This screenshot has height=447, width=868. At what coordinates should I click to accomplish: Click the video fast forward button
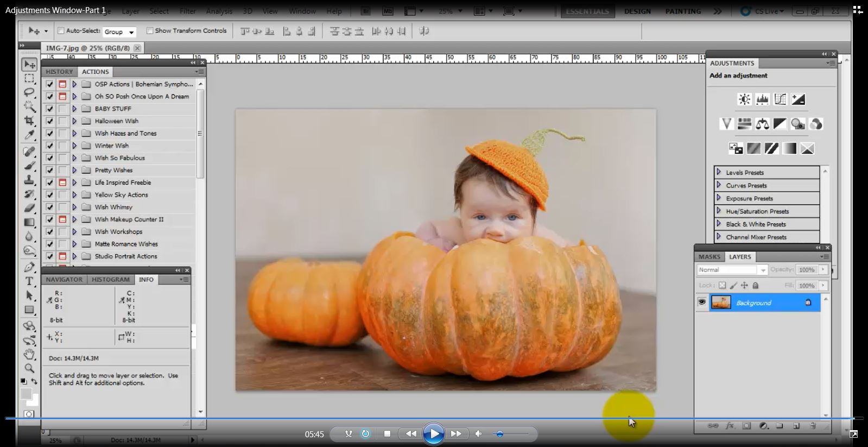(x=457, y=433)
